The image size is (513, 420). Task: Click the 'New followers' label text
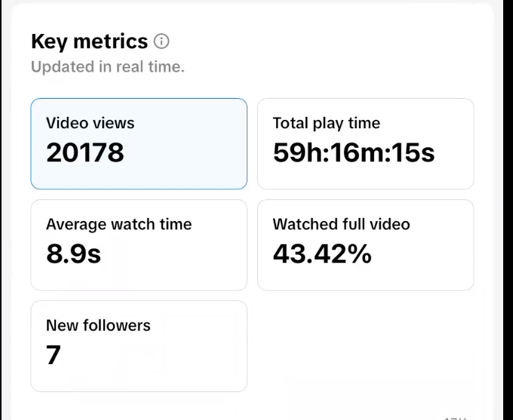98,325
